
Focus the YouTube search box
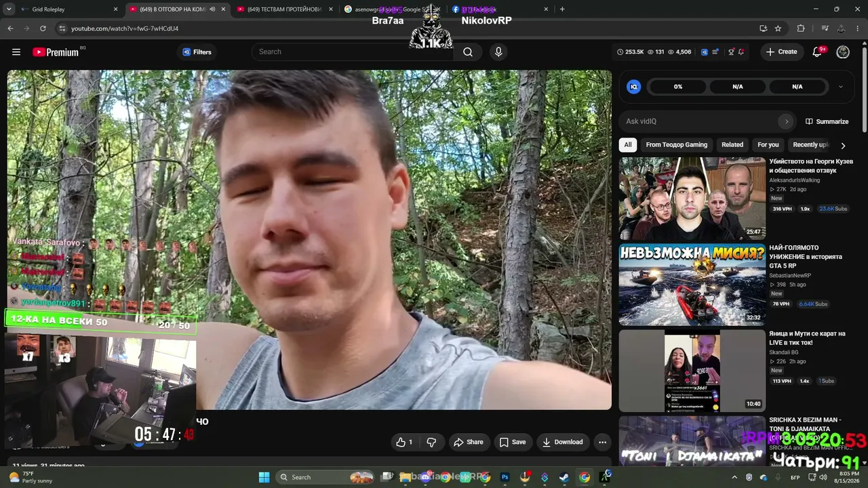[x=353, y=52]
